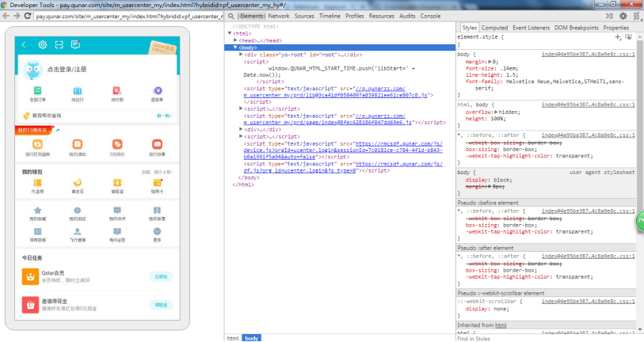Tap the 待出行 suitcase icon
The width and height of the screenshot is (644, 342).
(77, 91)
